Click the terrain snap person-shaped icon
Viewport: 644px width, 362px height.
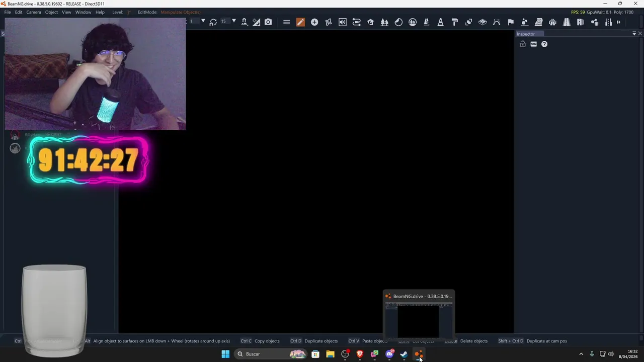244,22
